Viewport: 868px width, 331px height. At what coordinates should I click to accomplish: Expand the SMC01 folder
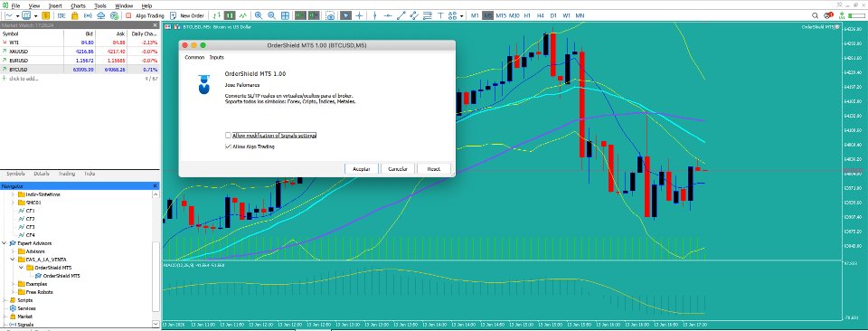pyautogui.click(x=14, y=203)
